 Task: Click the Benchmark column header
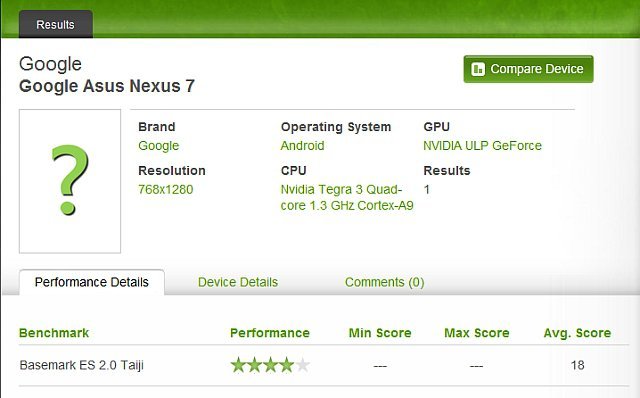click(54, 333)
